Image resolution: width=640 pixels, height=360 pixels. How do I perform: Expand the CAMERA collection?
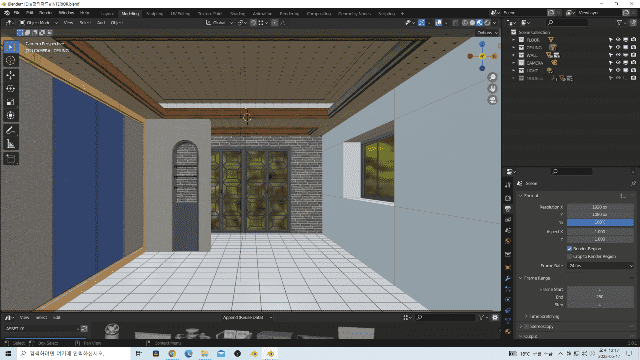pos(513,63)
